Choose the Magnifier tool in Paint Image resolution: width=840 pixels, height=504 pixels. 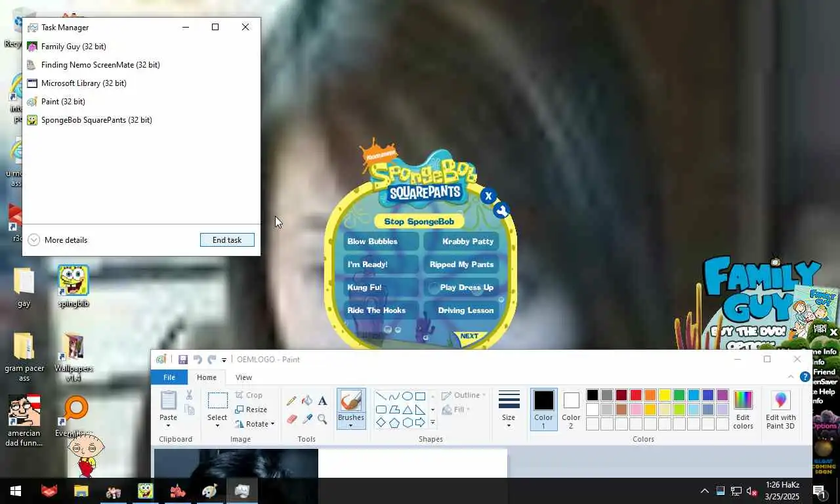click(x=322, y=419)
